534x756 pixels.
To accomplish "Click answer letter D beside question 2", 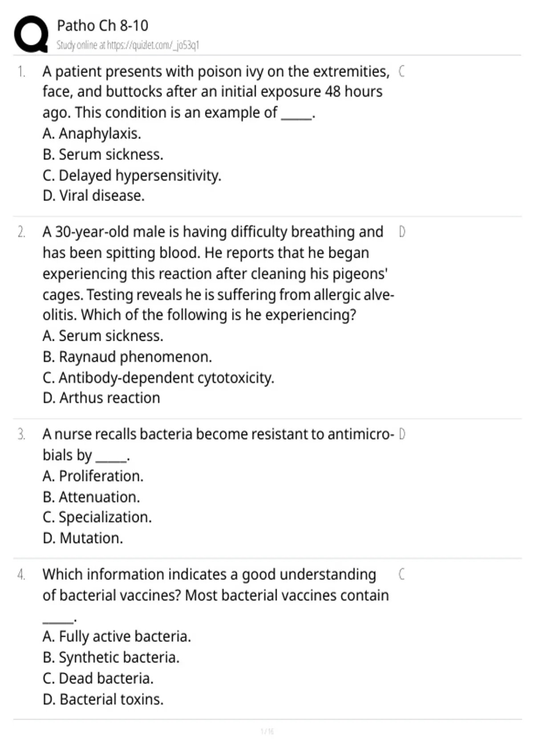I will 402,232.
